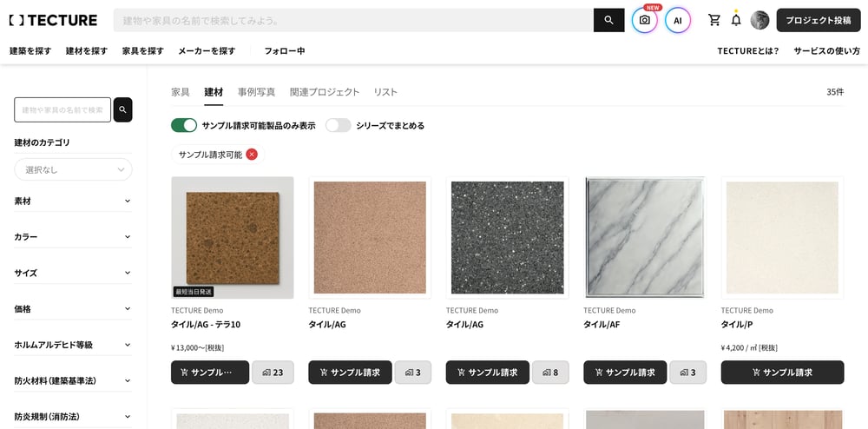Open the camera image search icon
The width and height of the screenshot is (868, 429).
point(644,21)
